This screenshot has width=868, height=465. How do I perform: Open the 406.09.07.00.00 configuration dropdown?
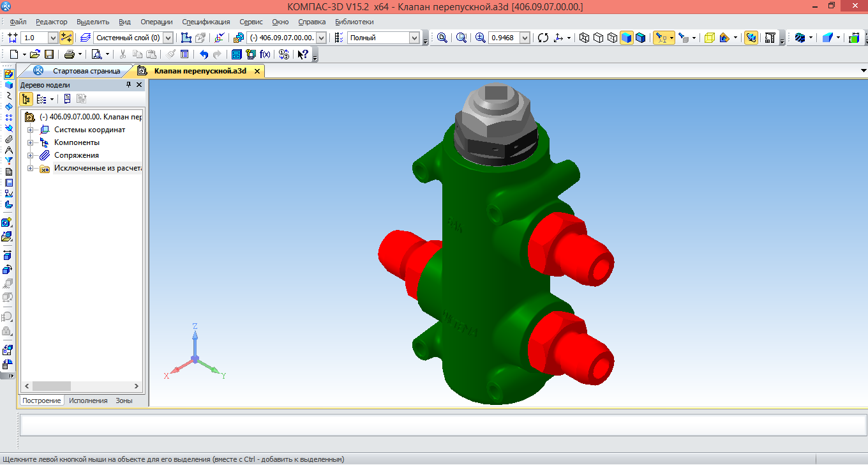click(321, 38)
